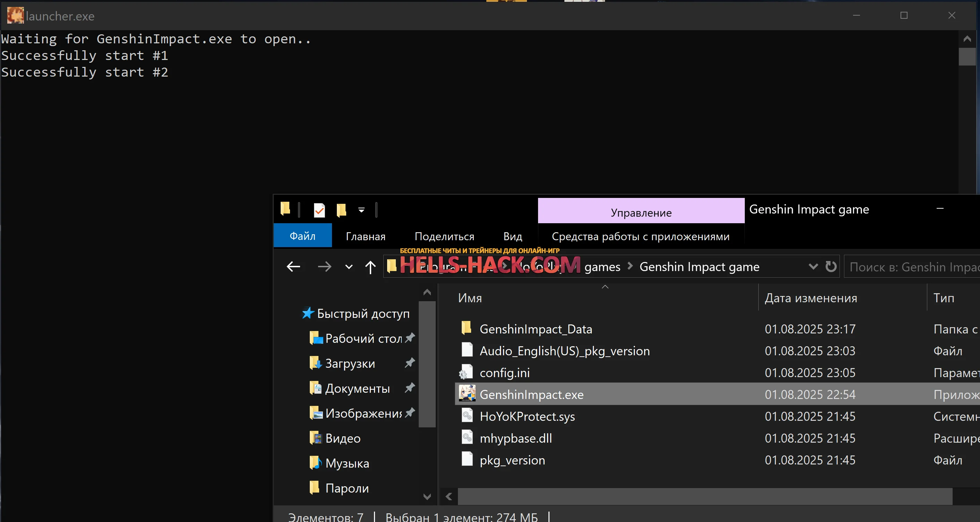This screenshot has height=522, width=980.
Task: Switch to the Вид ribbon tab
Action: [x=512, y=236]
